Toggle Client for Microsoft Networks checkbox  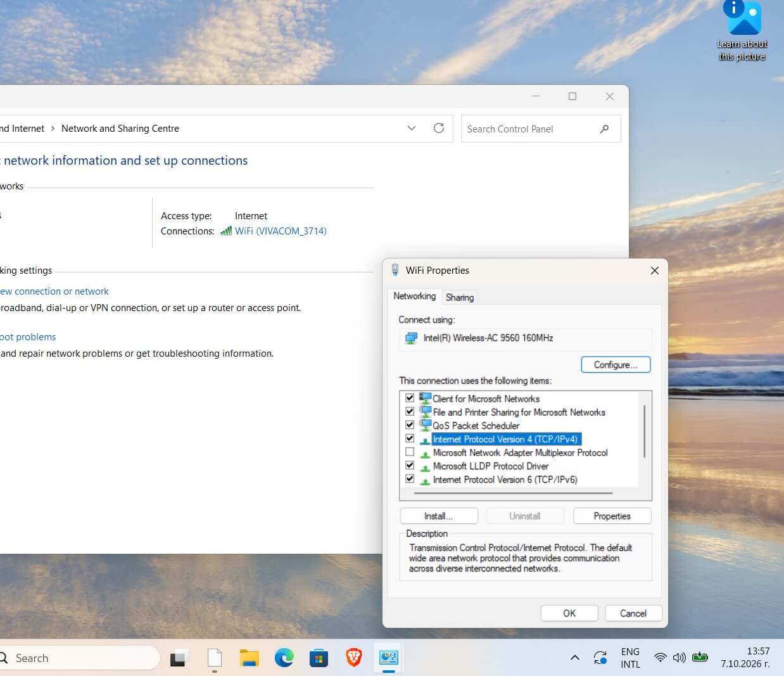pyautogui.click(x=410, y=398)
